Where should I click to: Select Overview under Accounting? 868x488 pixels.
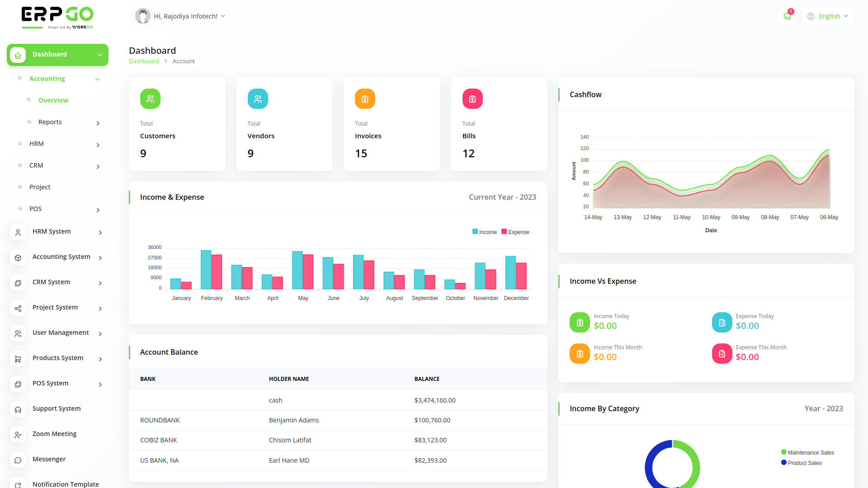click(53, 100)
